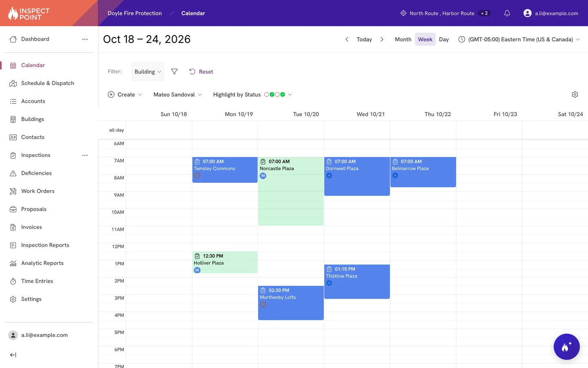Collapse the sidebar with the arrow icon

pyautogui.click(x=13, y=355)
